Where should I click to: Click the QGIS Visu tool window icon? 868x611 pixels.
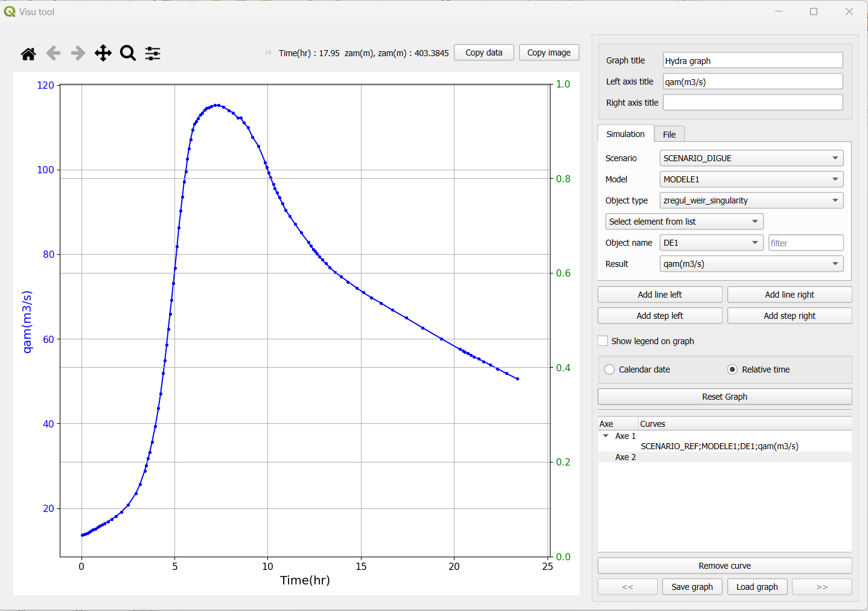click(10, 11)
